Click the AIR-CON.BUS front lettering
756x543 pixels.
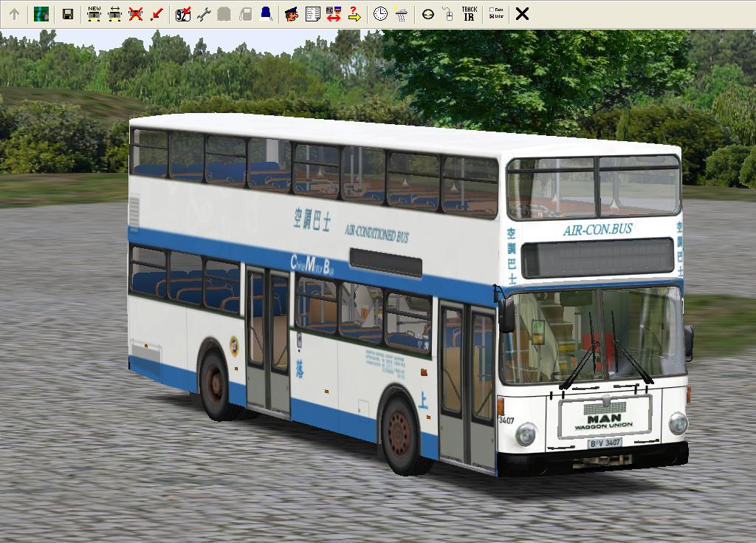597,229
